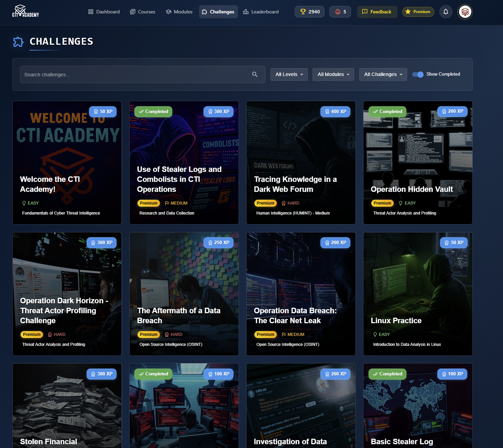Click the Feedback button
The height and width of the screenshot is (448, 503).
click(377, 12)
